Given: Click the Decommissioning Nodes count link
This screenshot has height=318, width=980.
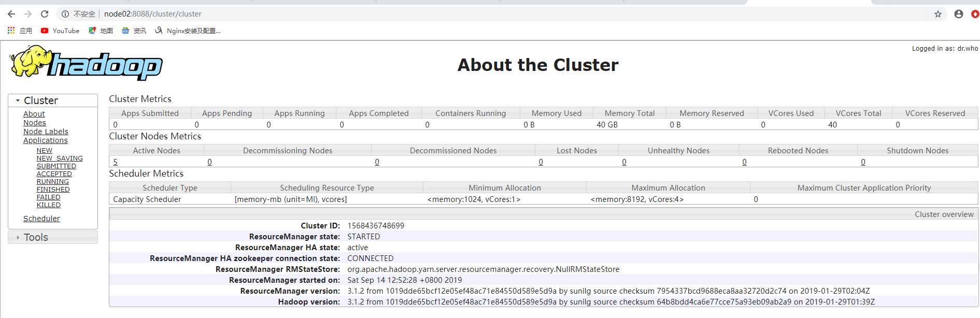Looking at the screenshot, I should tap(209, 162).
